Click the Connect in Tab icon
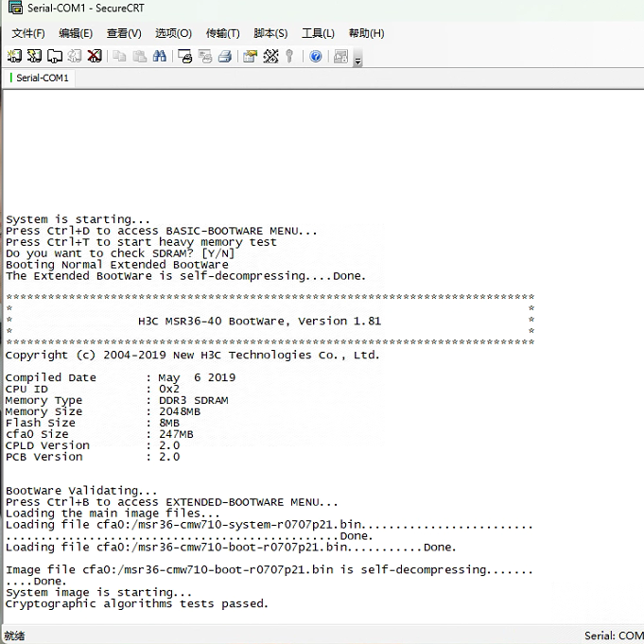 55,56
